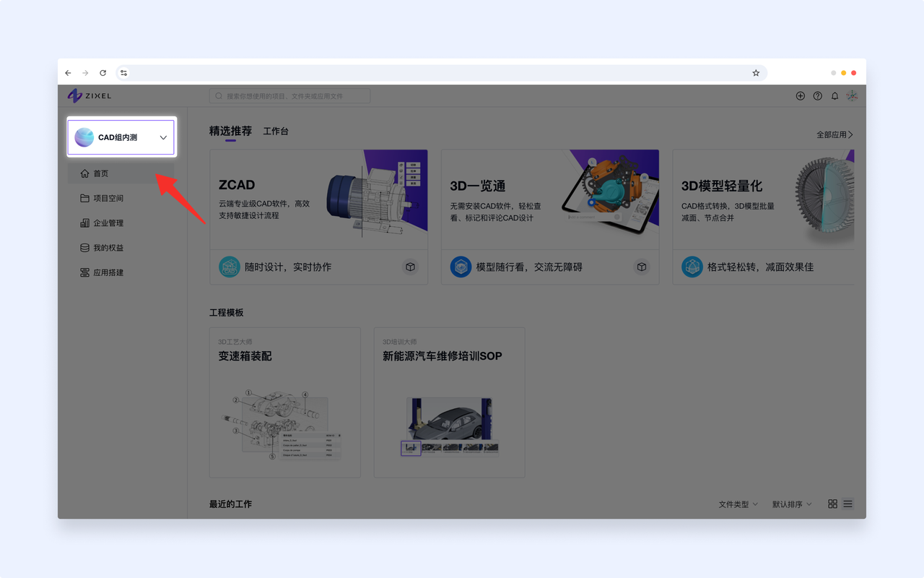Screen dimensions: 924x578
Task: Click the 格式轻松转，减面效果佳 text
Action: click(760, 267)
